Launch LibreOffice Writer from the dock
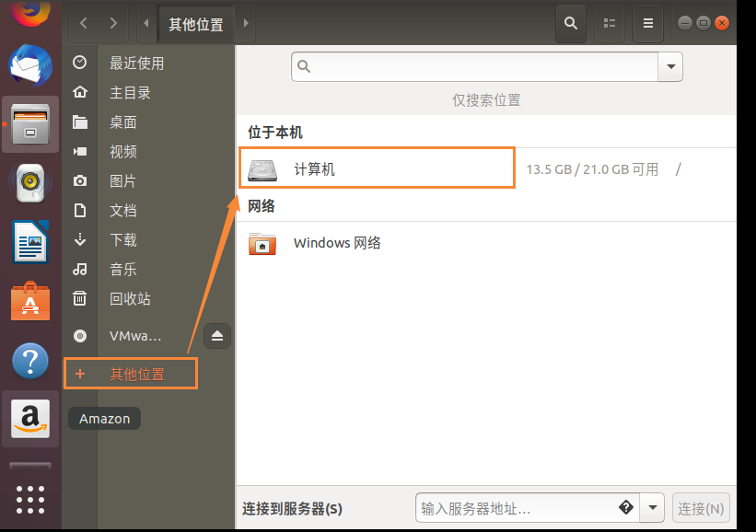The image size is (756, 532). point(30,242)
